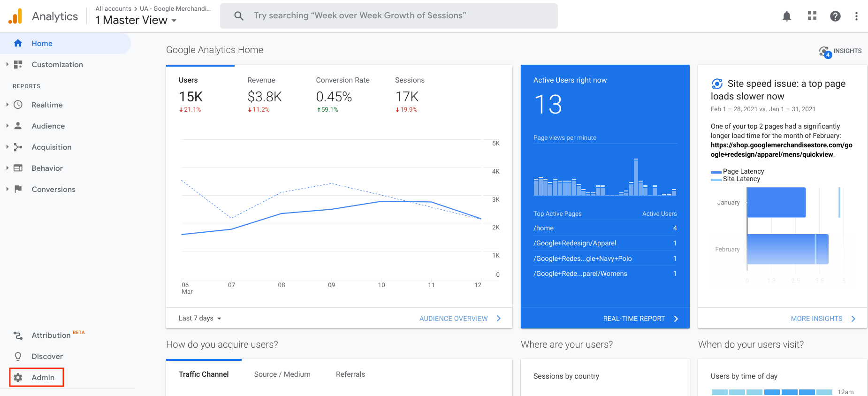The width and height of the screenshot is (868, 396).
Task: Open the MORE INSIGHTS link
Action: pos(816,319)
